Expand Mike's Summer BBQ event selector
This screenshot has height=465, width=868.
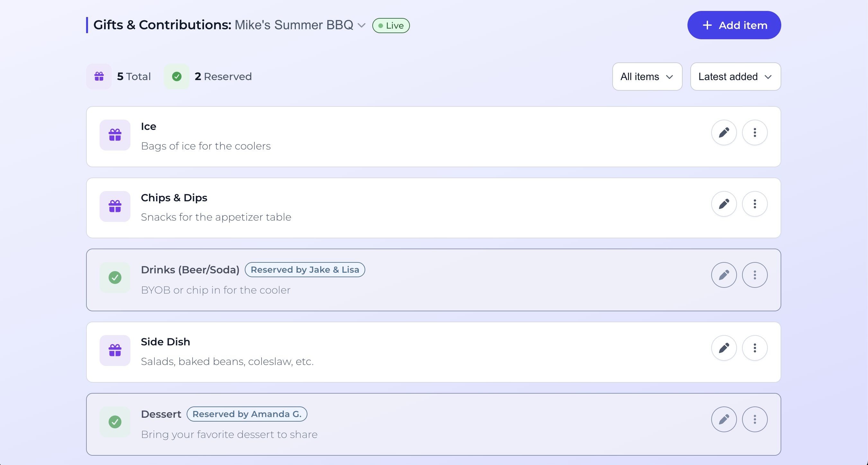coord(361,25)
